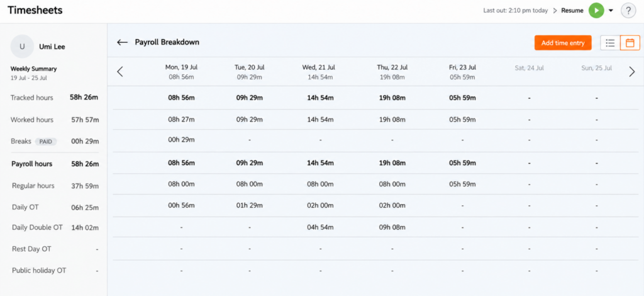Click the 19 Jul - 25 Jul date range
The width and height of the screenshot is (644, 296).
point(29,77)
